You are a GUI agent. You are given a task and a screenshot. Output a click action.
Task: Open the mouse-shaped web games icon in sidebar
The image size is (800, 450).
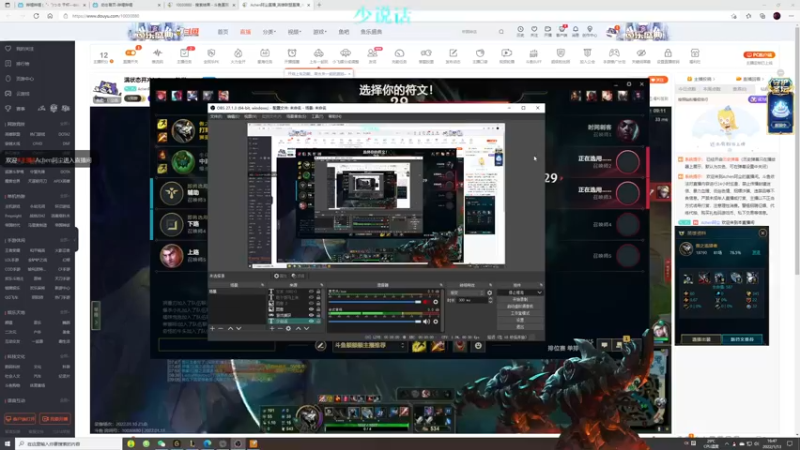[8, 79]
